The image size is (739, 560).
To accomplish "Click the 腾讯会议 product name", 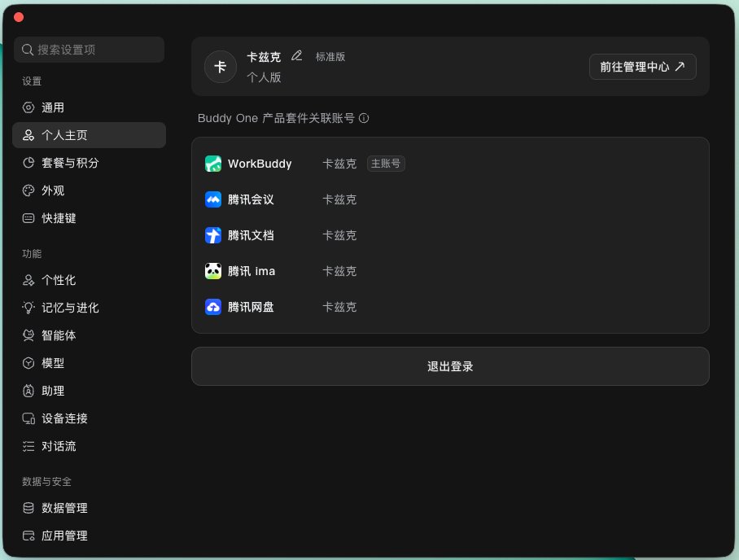I will (x=251, y=199).
